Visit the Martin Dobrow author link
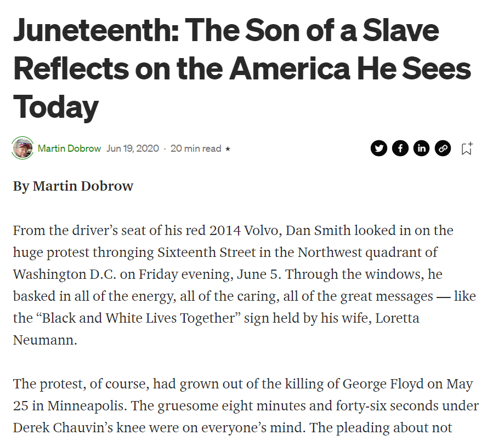Viewport: 504px width, 441px height. click(69, 148)
